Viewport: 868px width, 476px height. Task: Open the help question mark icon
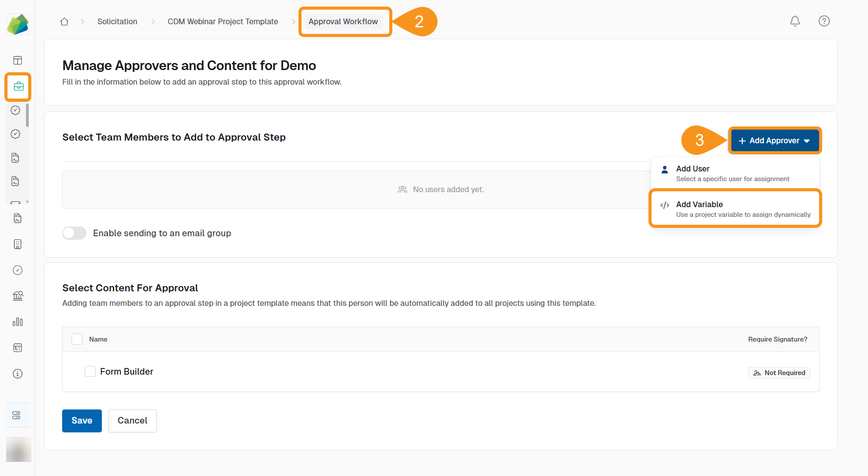tap(824, 21)
